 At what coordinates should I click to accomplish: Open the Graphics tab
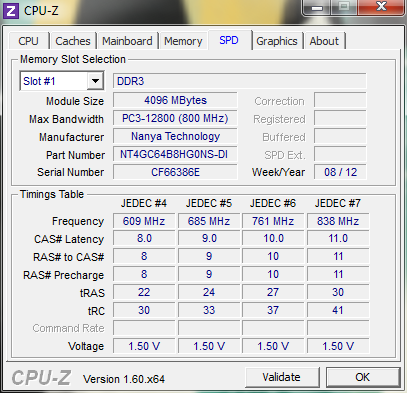277,41
